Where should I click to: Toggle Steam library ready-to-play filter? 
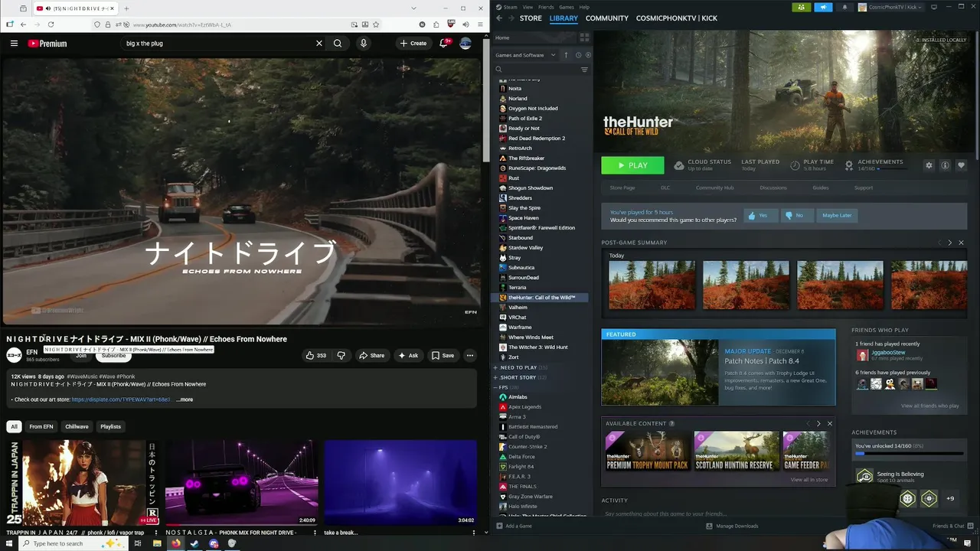(587, 55)
